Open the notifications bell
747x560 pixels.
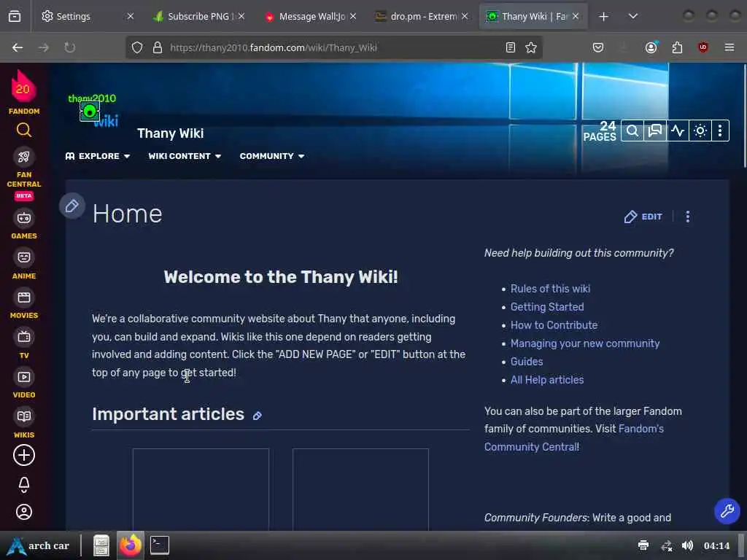tap(24, 485)
